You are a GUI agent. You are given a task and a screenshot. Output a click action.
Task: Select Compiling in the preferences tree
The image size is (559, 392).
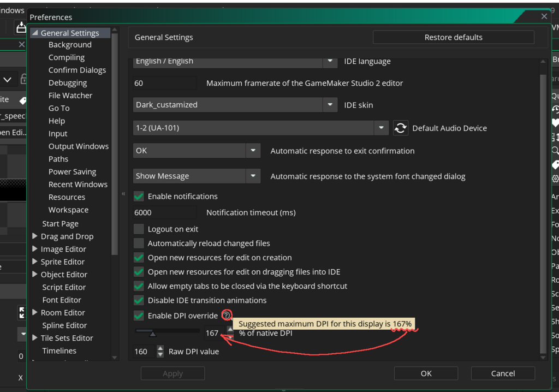(67, 57)
